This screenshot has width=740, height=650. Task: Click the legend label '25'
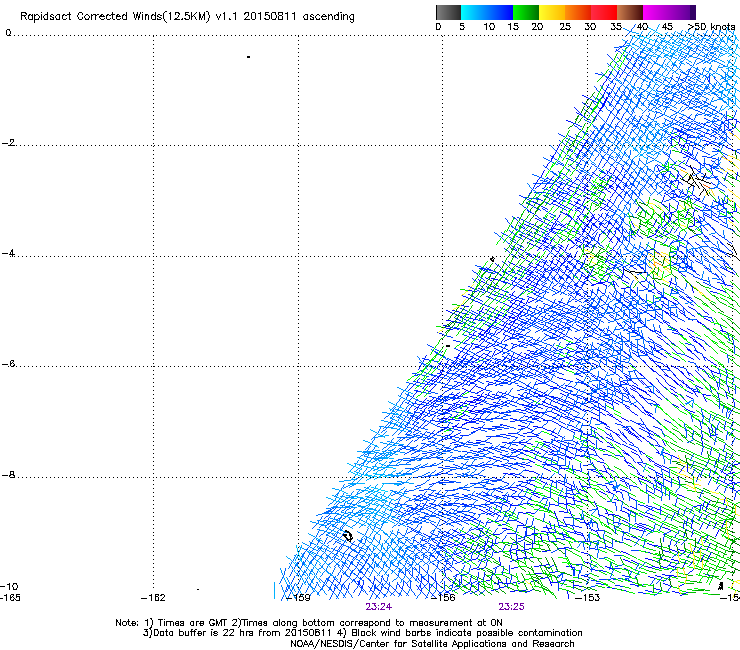565,27
